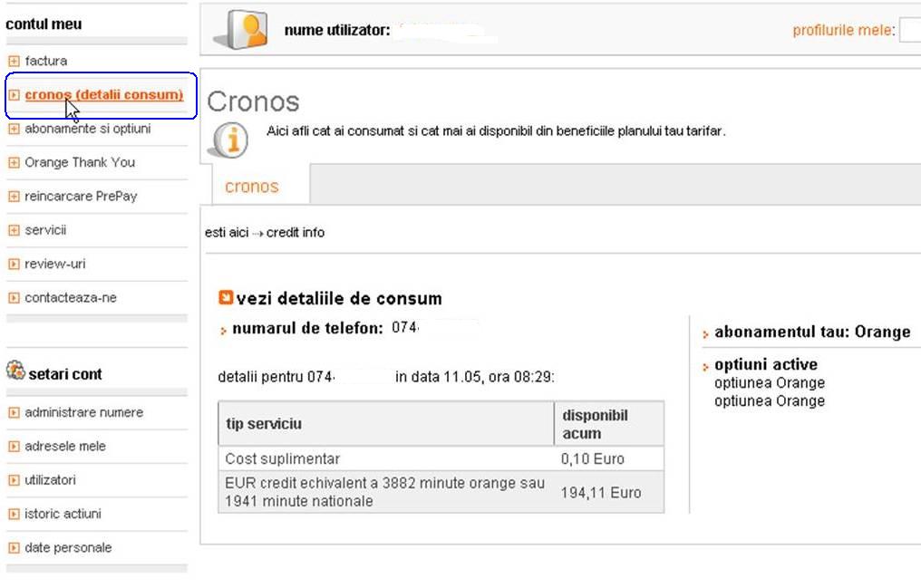Open review-uri in the sidebar
This screenshot has width=921, height=588.
tap(55, 264)
